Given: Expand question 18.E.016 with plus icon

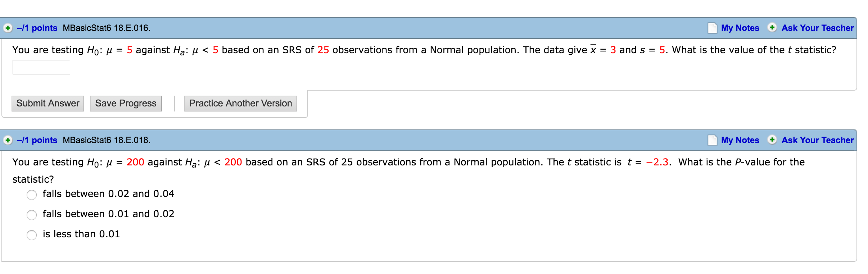Looking at the screenshot, I should [x=8, y=28].
